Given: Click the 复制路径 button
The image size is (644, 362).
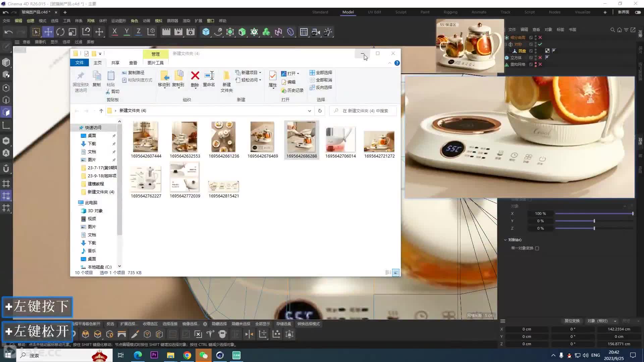Looking at the screenshot, I should [x=133, y=72].
